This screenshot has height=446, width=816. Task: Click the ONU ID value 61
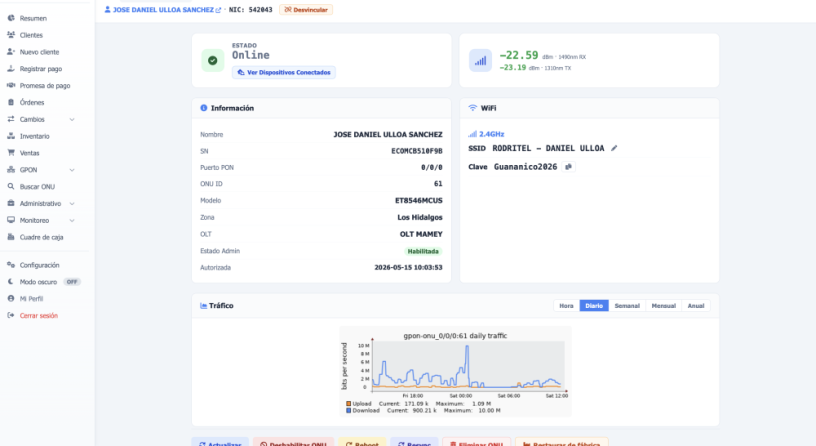click(x=438, y=184)
